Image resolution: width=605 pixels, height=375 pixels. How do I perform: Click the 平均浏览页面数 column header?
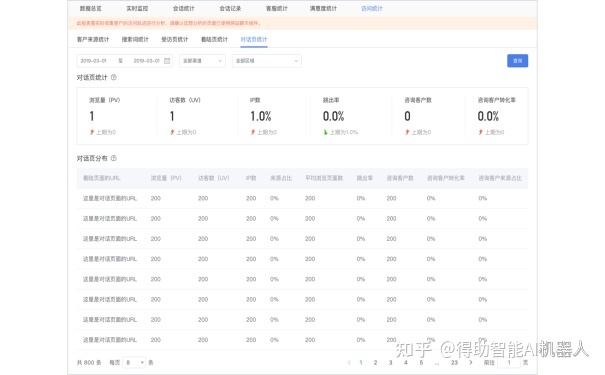pos(324,178)
